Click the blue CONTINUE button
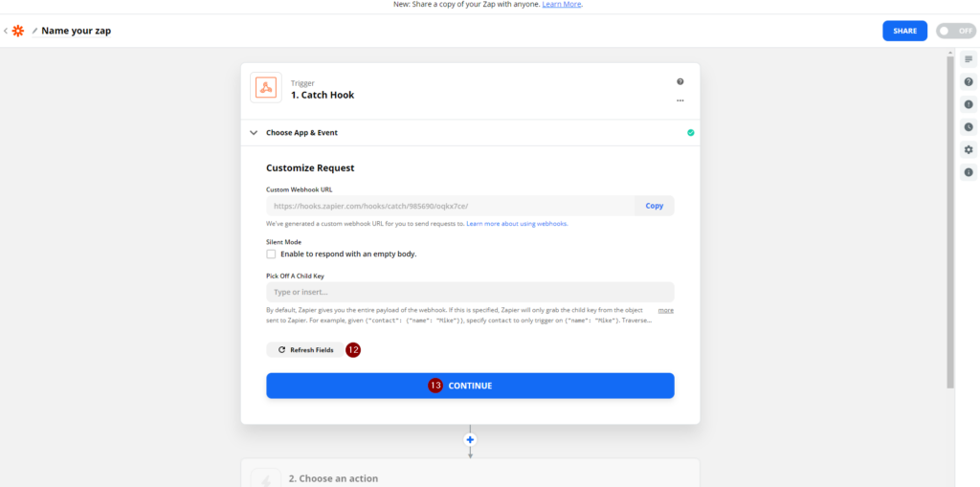980x487 pixels. point(470,386)
